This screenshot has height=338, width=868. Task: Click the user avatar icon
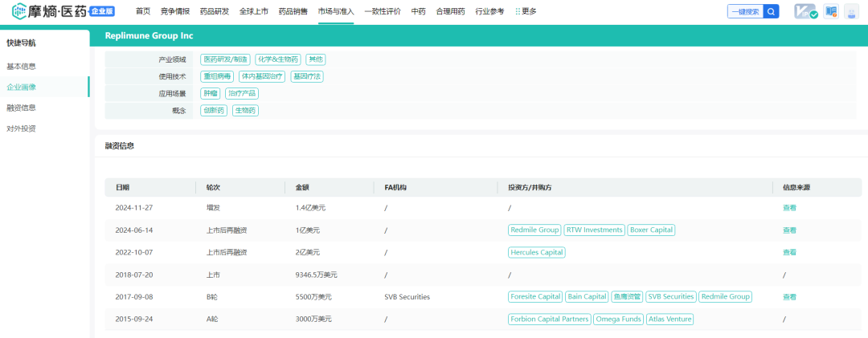click(x=851, y=12)
